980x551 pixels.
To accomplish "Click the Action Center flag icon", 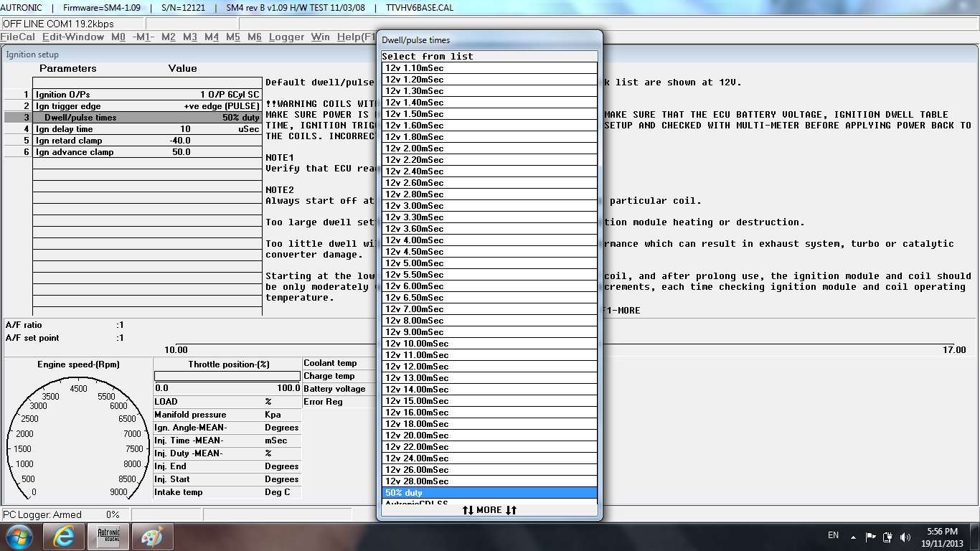I will [x=870, y=537].
